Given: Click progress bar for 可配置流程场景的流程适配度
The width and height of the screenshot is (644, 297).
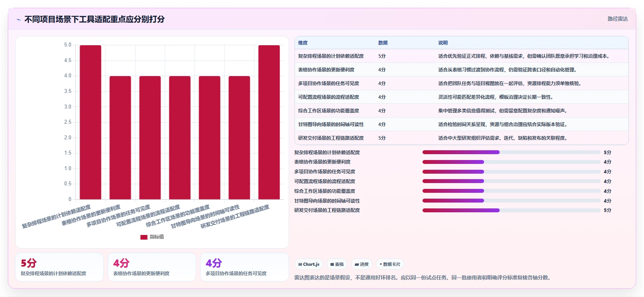Looking at the screenshot, I should point(511,181).
